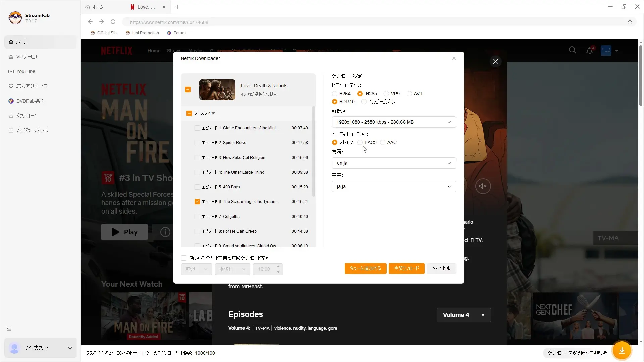The height and width of the screenshot is (362, 644).
Task: Go back using the browser back arrow
Action: (90, 22)
